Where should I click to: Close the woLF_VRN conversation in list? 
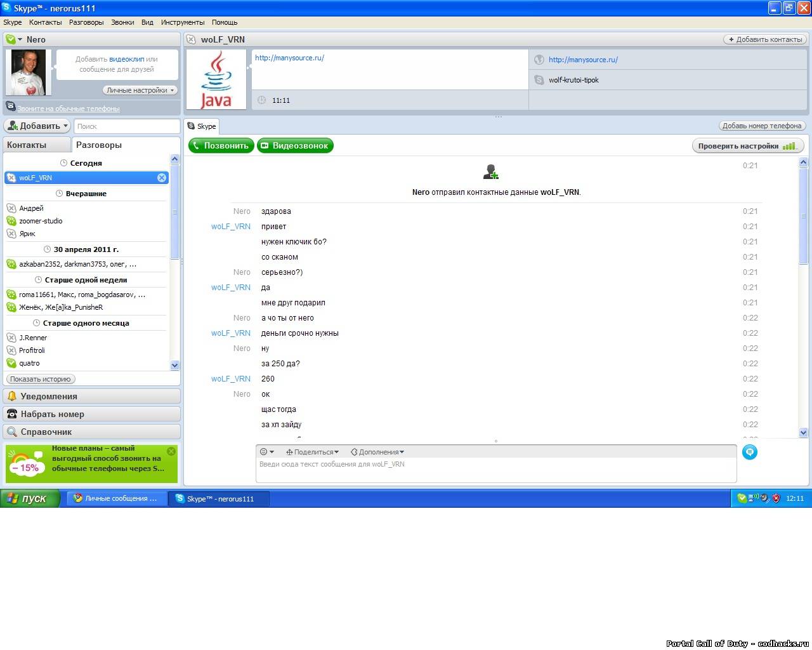pyautogui.click(x=162, y=178)
